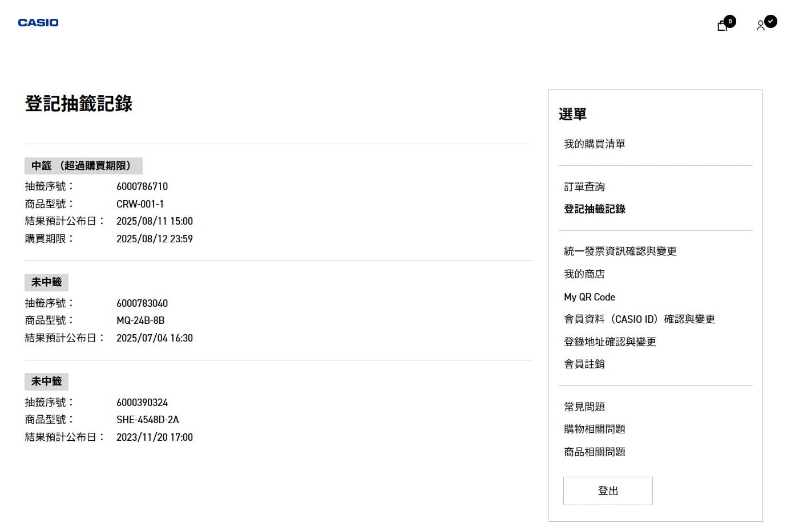Select 登記抽籤記錄 in the sidebar menu

594,209
